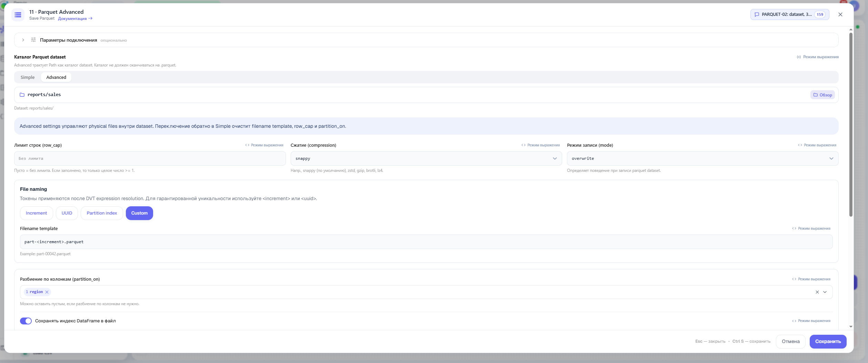868x363 pixels.
Task: Open the overwrite write mode dropdown
Action: [702, 158]
